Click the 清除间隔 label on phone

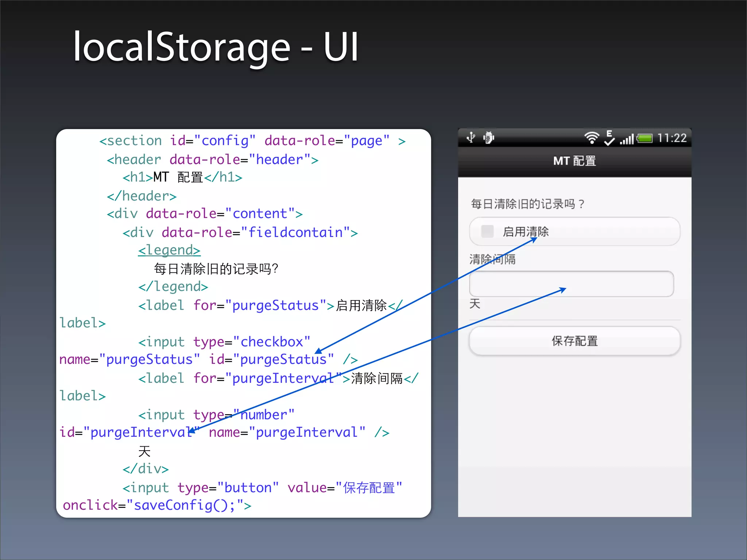click(x=492, y=259)
